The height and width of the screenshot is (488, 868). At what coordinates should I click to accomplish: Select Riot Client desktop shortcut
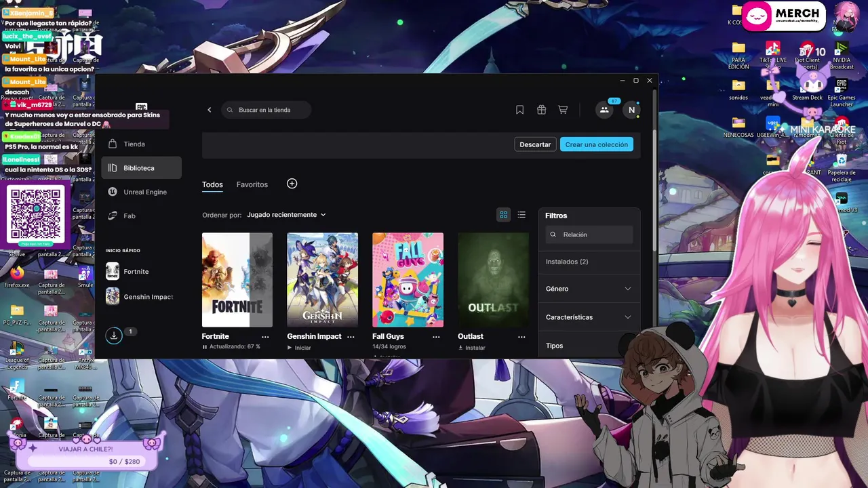[x=807, y=56]
